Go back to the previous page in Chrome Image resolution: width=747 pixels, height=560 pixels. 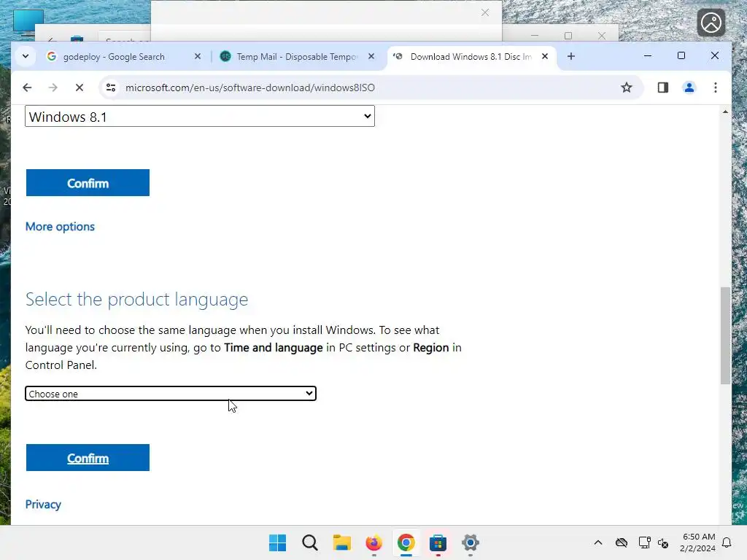tap(27, 87)
